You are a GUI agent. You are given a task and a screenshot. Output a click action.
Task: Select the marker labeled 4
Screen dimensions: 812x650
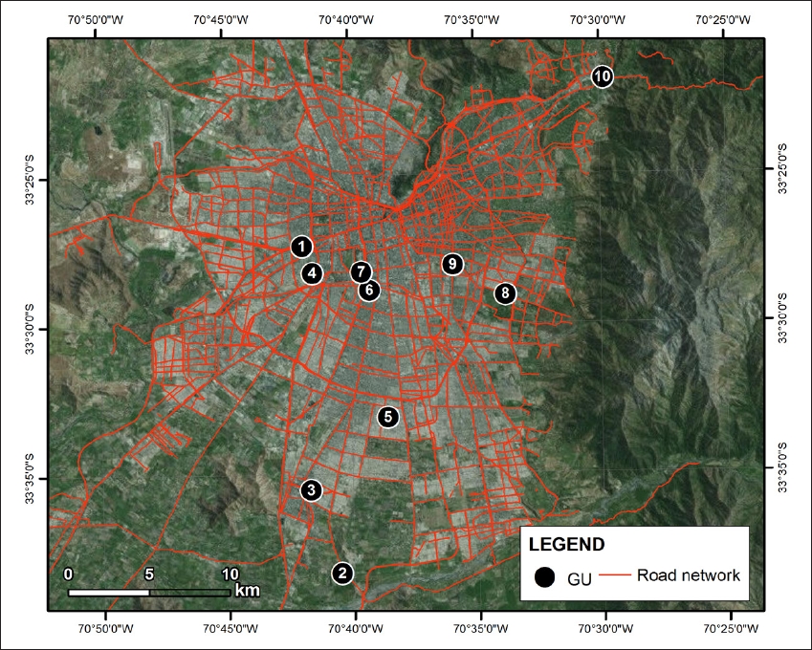tap(312, 273)
